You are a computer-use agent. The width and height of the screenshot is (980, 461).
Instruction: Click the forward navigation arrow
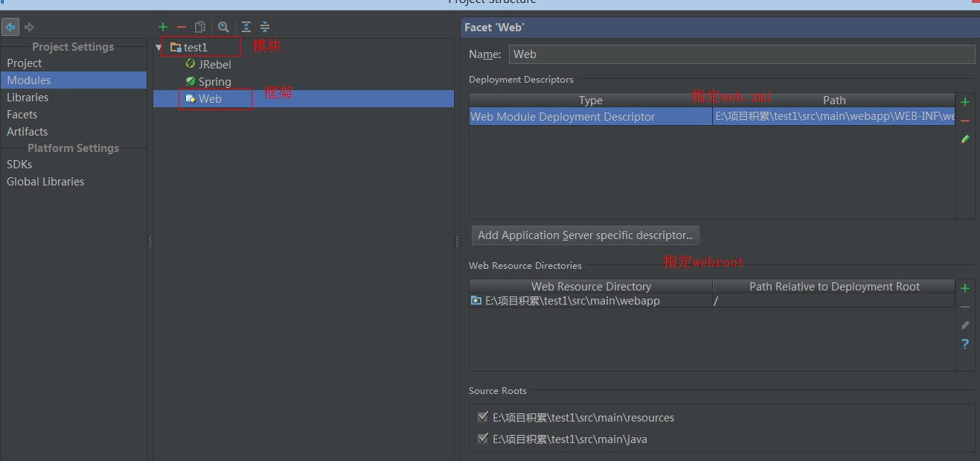click(x=30, y=27)
